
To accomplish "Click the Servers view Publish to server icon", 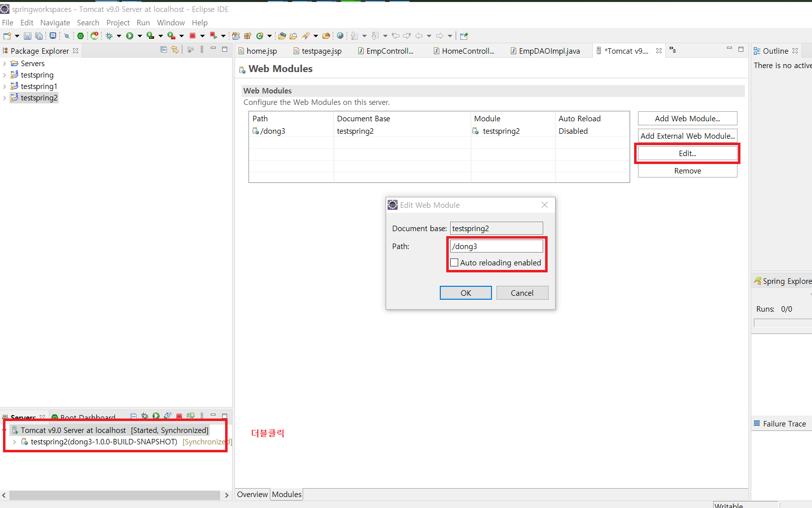I will point(190,416).
